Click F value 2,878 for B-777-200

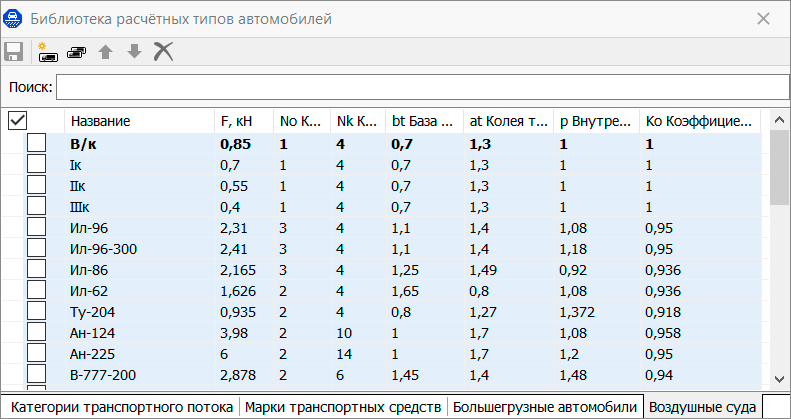click(238, 376)
